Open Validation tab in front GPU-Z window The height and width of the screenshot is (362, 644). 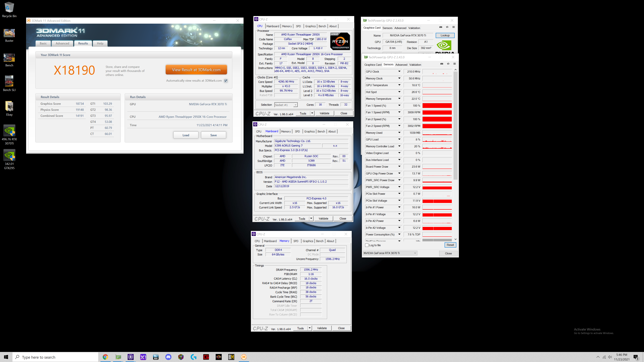pyautogui.click(x=415, y=65)
